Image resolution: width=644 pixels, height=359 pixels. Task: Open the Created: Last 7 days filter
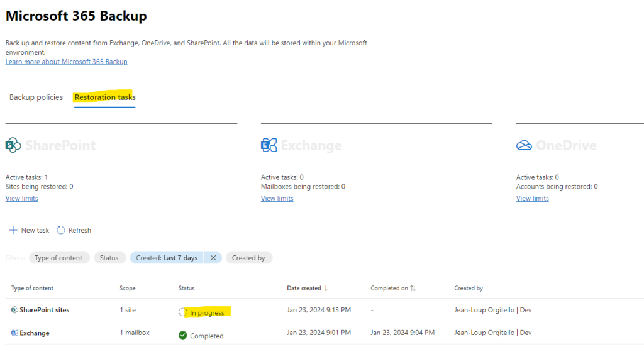coord(167,258)
